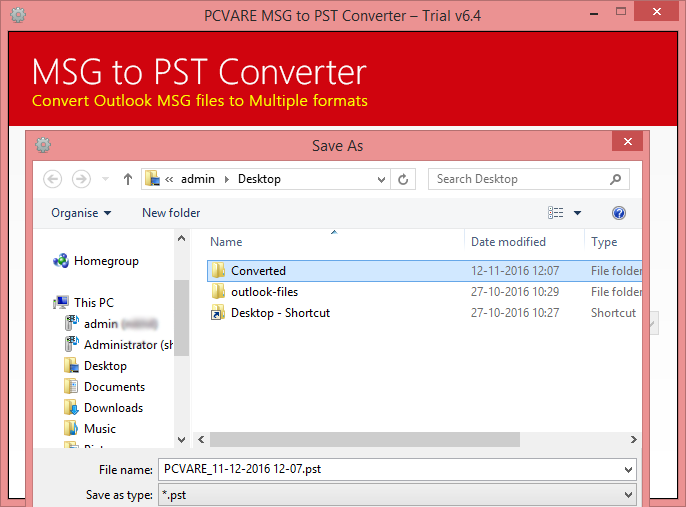
Task: Expand the address bar history dropdown
Action: (381, 179)
